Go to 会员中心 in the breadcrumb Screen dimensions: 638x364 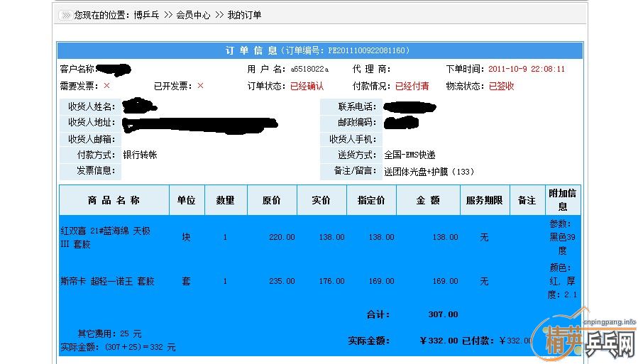[x=193, y=16]
